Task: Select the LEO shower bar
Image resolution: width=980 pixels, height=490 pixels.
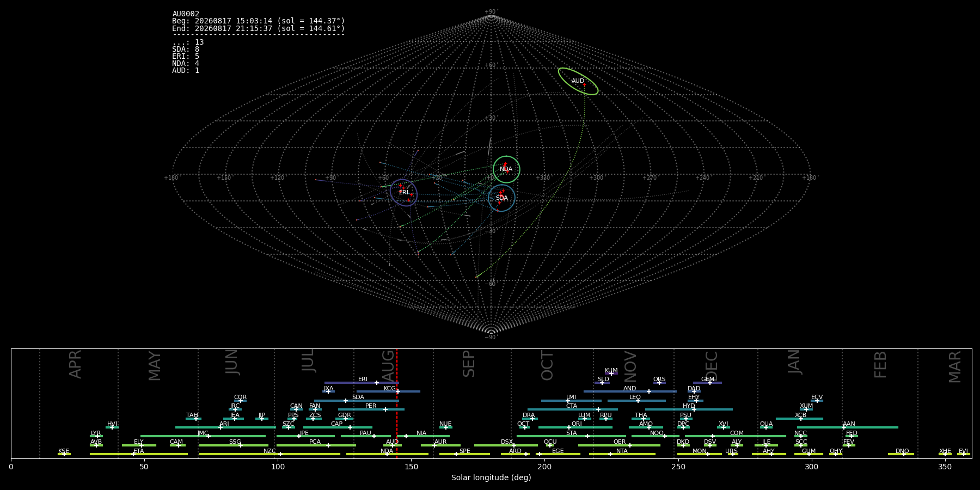Action: 636,401
